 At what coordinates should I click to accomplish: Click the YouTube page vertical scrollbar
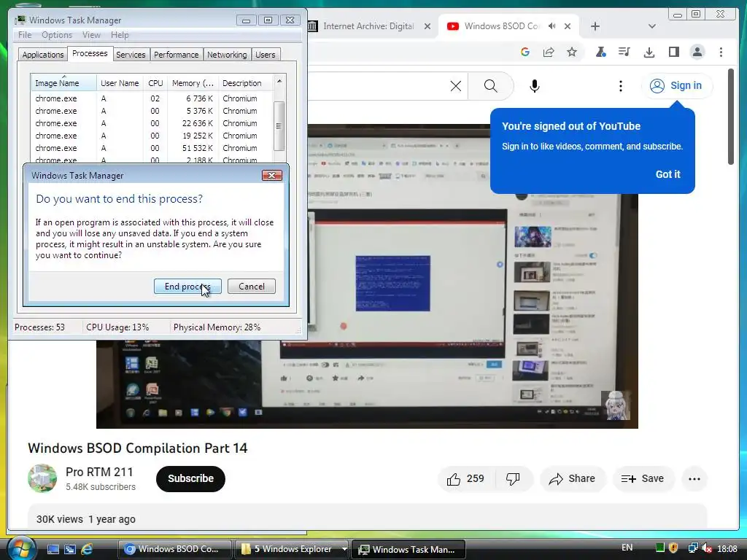[x=731, y=117]
